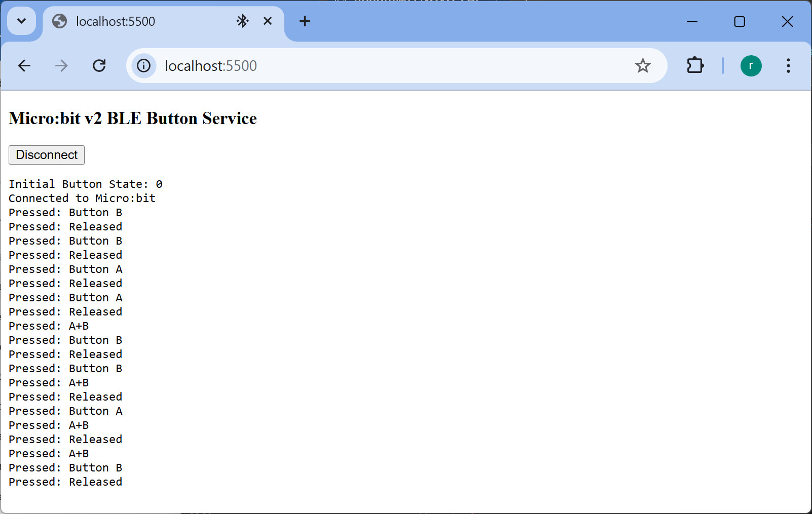
Task: Click the Micro:bit v2 BLE heading
Action: 133,118
